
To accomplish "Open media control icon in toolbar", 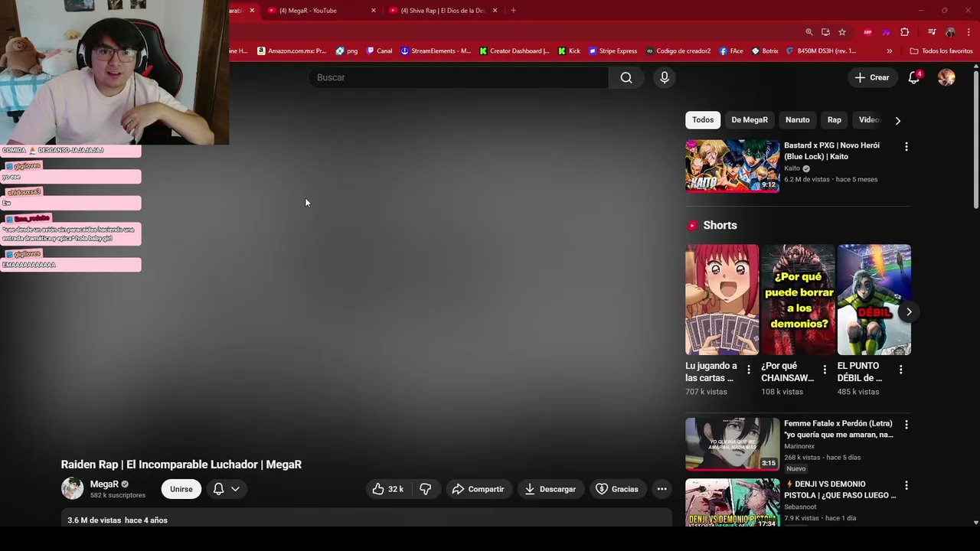I will coord(932,32).
